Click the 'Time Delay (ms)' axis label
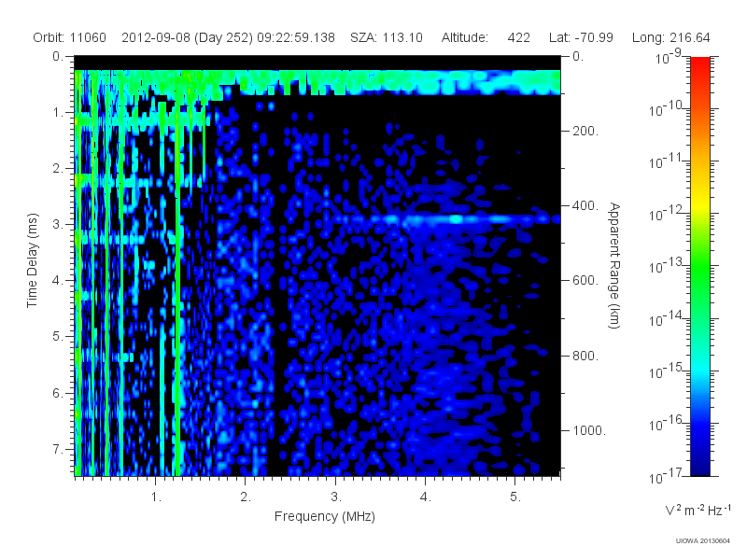Screen dimensions: 747x560 (x=32, y=260)
